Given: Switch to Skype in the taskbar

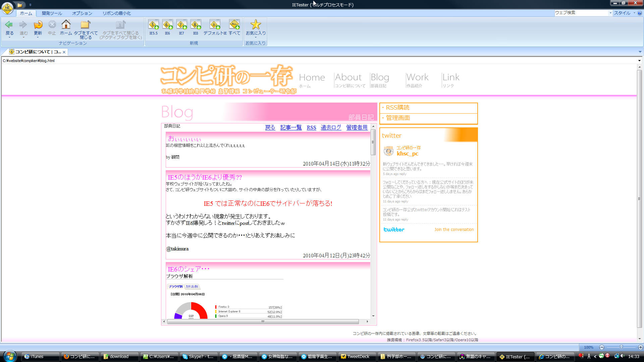Looking at the screenshot, I should click(x=199, y=357).
